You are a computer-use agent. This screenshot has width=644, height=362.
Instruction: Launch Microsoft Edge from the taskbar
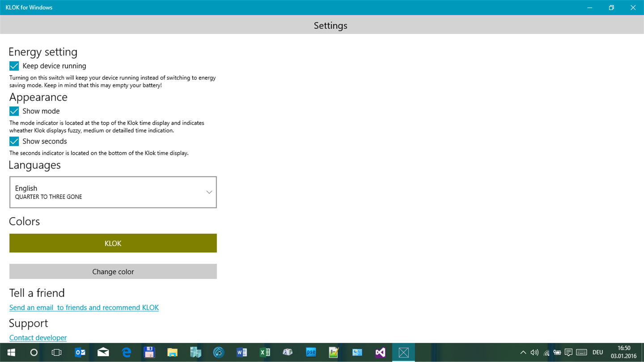click(127, 353)
